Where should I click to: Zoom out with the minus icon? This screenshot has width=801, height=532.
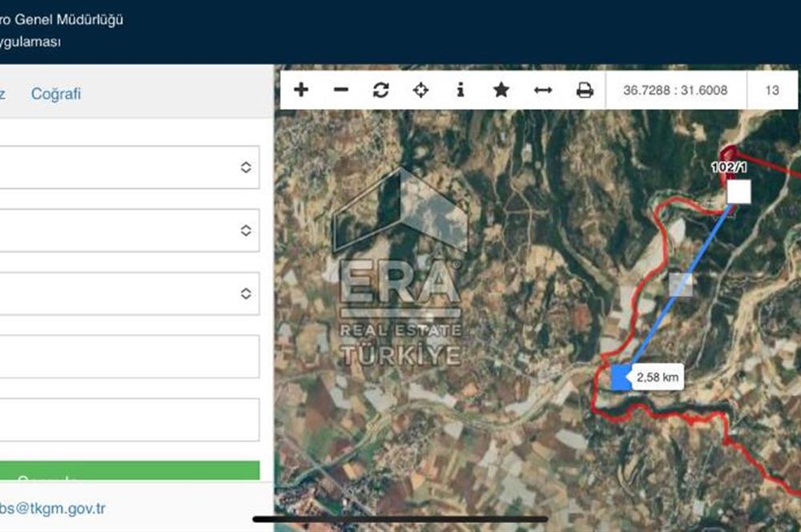[340, 90]
